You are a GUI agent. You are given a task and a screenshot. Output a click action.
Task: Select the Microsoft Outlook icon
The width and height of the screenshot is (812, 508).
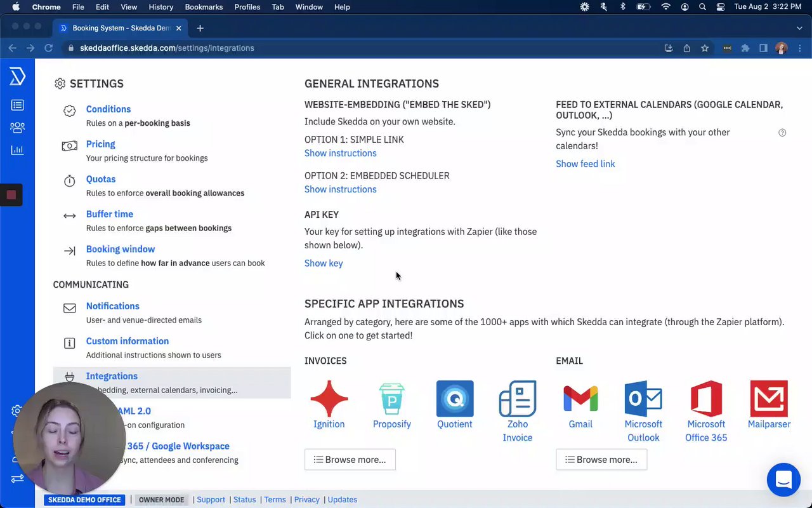[643, 399]
